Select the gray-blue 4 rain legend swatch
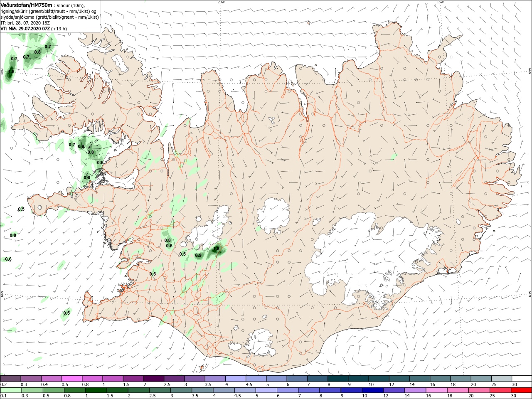 pyautogui.click(x=224, y=391)
